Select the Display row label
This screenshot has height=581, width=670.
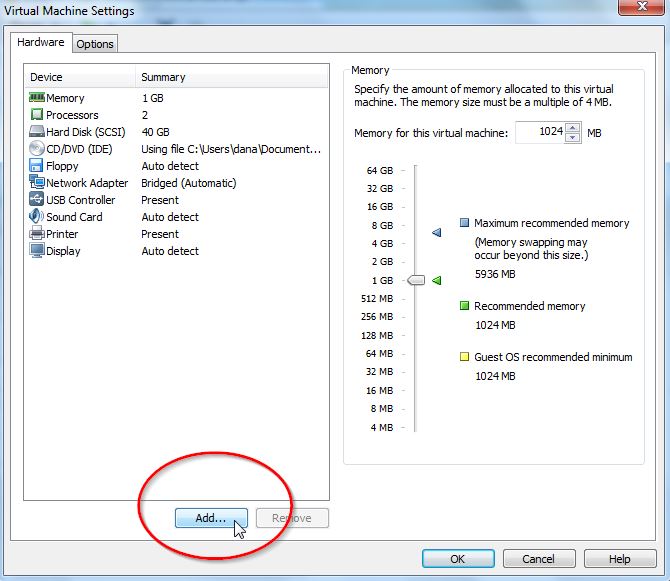[63, 251]
